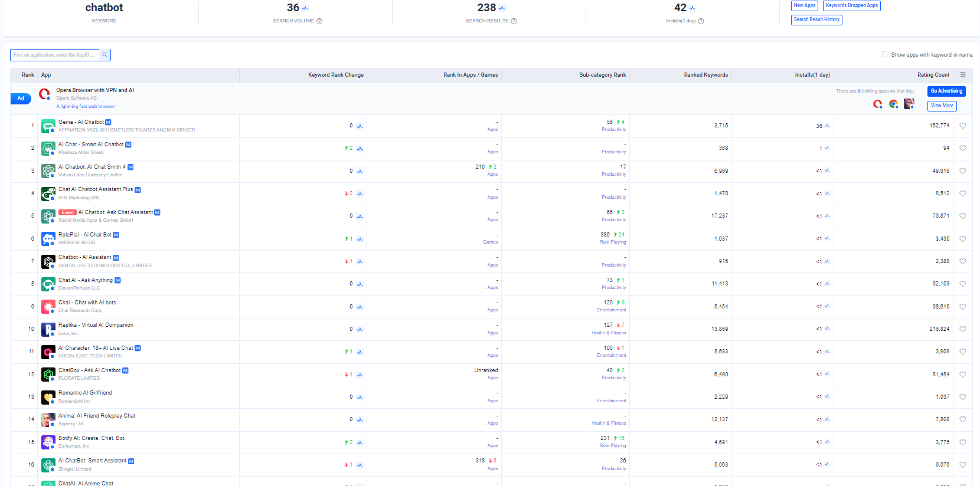Click the Ad label badge
The image size is (980, 486).
[x=21, y=98]
